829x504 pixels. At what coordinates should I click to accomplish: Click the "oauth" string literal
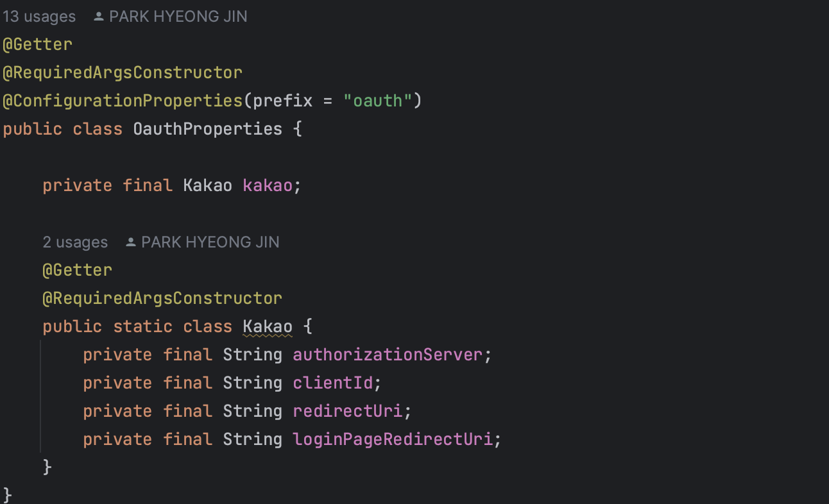tap(377, 101)
